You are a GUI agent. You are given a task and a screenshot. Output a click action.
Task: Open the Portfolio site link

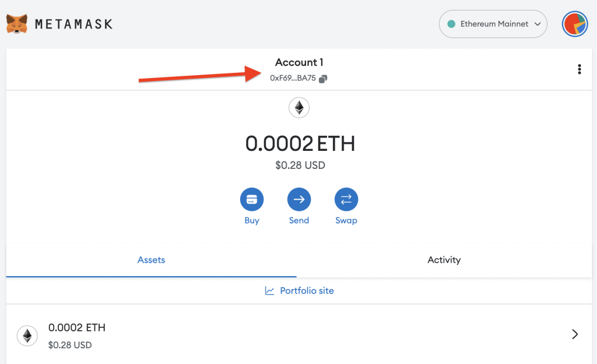[x=307, y=291]
